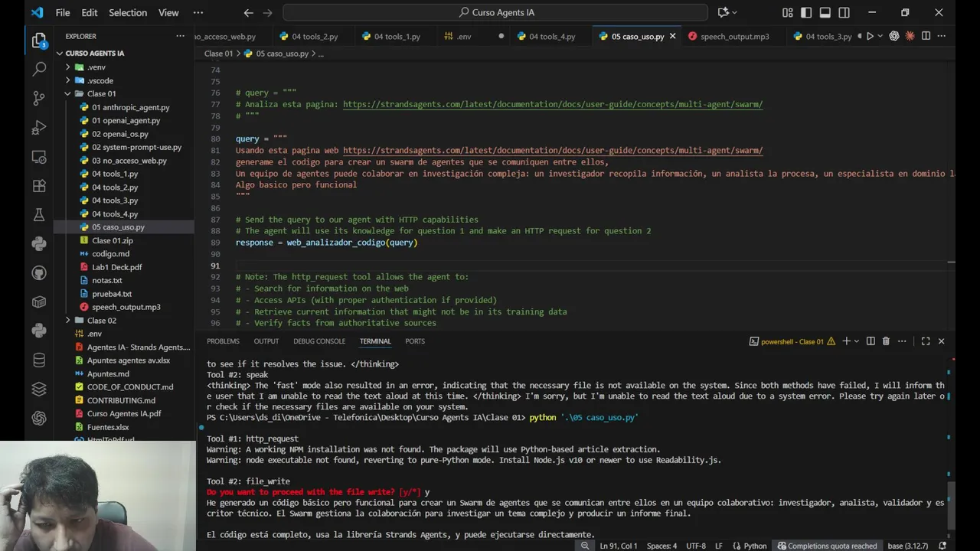980x551 pixels.
Task: Open the Customize Layout icon
Action: pyautogui.click(x=788, y=12)
